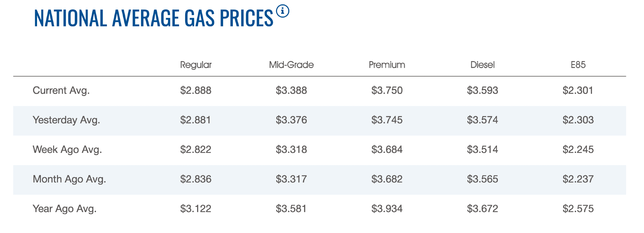
Task: Select the Week Ago Avg. row label
Action: pos(67,150)
